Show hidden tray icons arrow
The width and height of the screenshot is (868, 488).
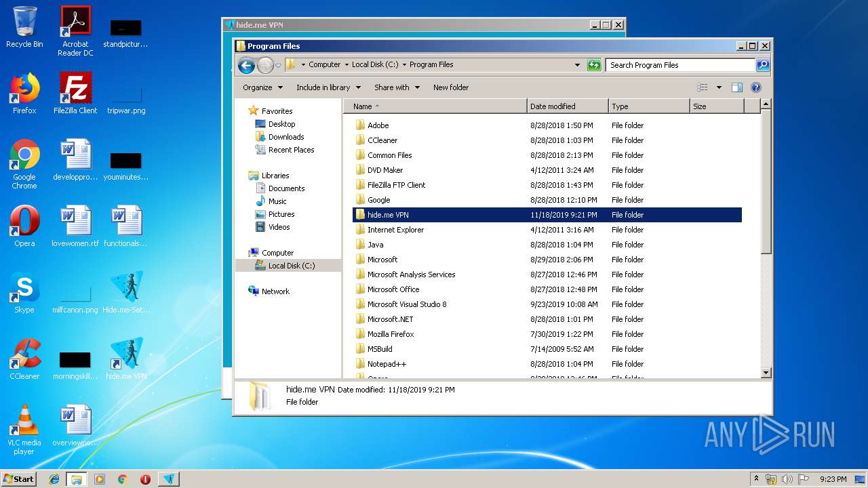click(756, 479)
